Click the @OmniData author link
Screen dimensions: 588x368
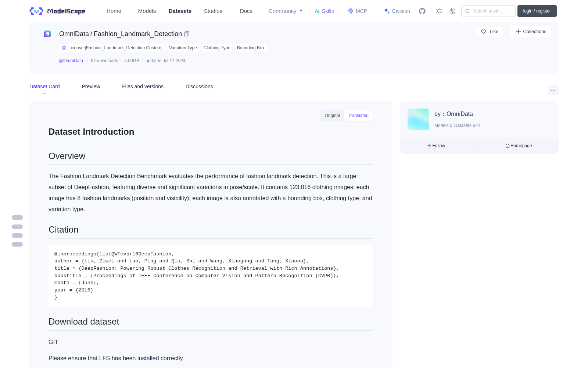[x=71, y=61]
